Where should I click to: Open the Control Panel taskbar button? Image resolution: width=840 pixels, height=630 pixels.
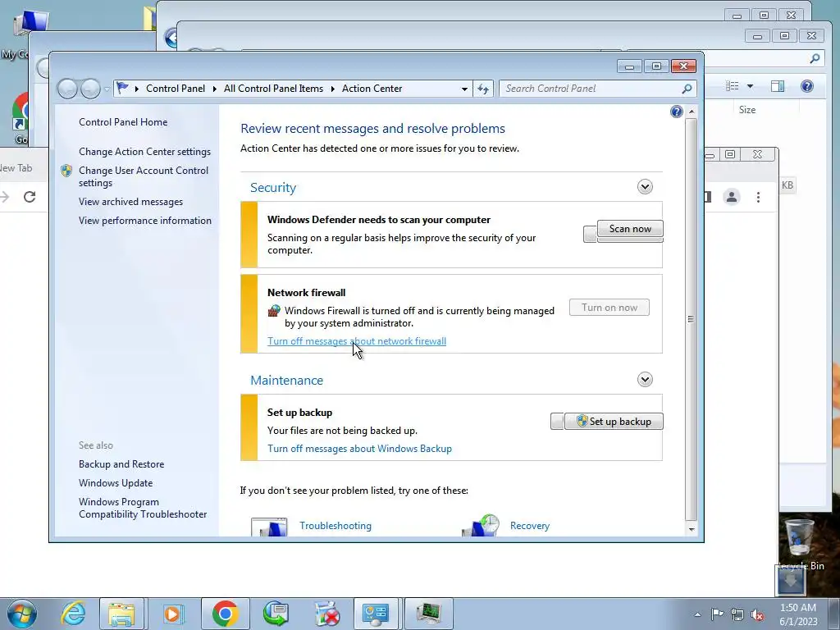376,614
